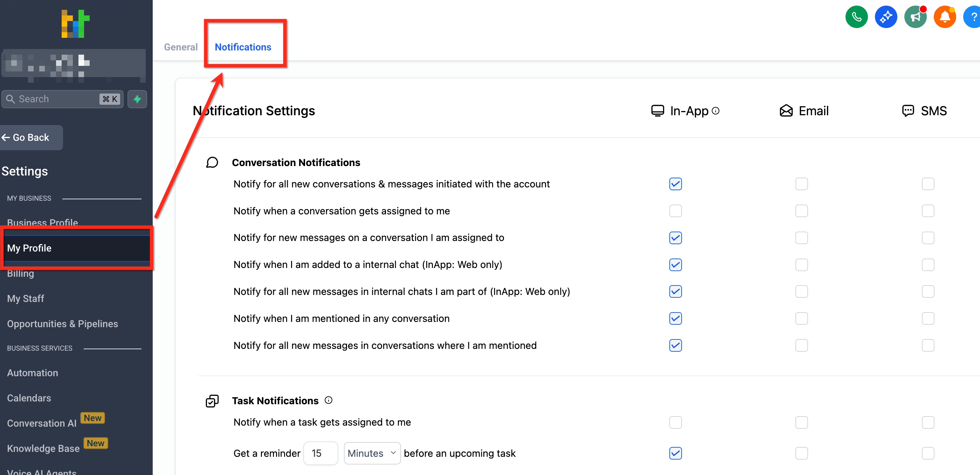This screenshot has width=980, height=475.
Task: Open the Minutes reminder unit dropdown
Action: click(372, 453)
